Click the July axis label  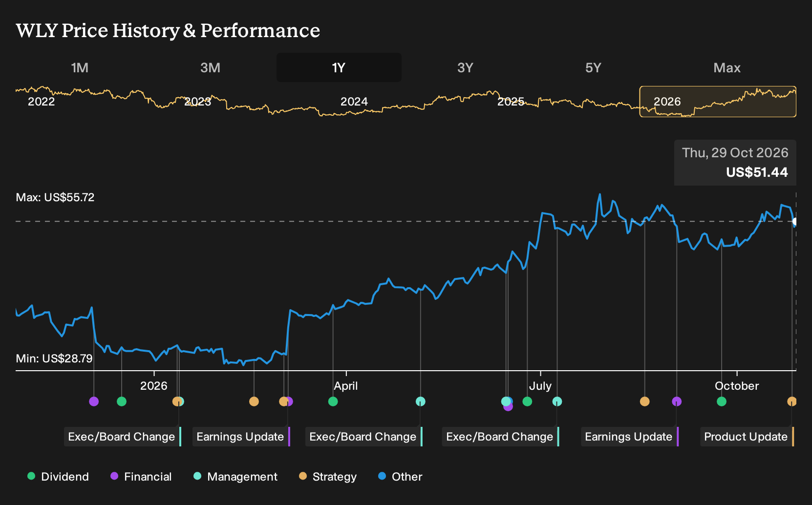click(540, 386)
